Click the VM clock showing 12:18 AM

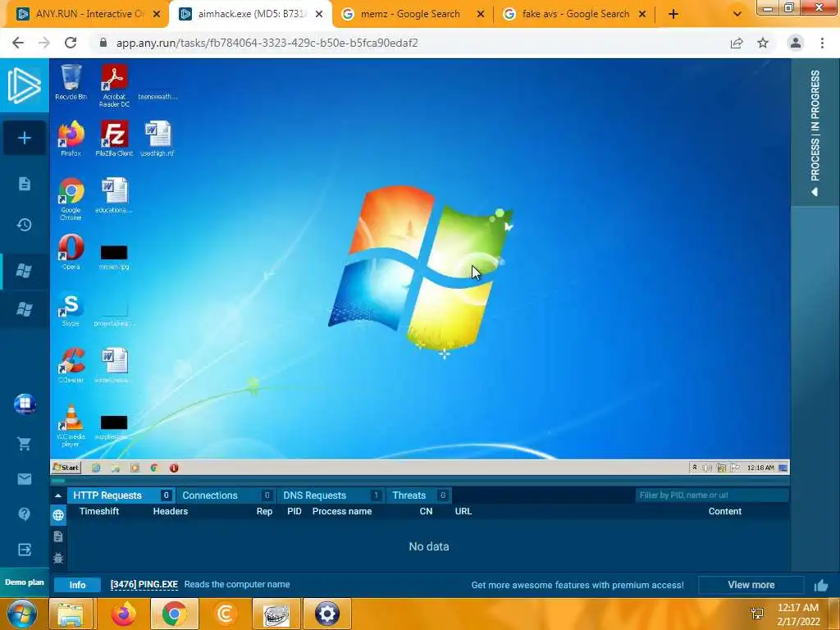(760, 468)
